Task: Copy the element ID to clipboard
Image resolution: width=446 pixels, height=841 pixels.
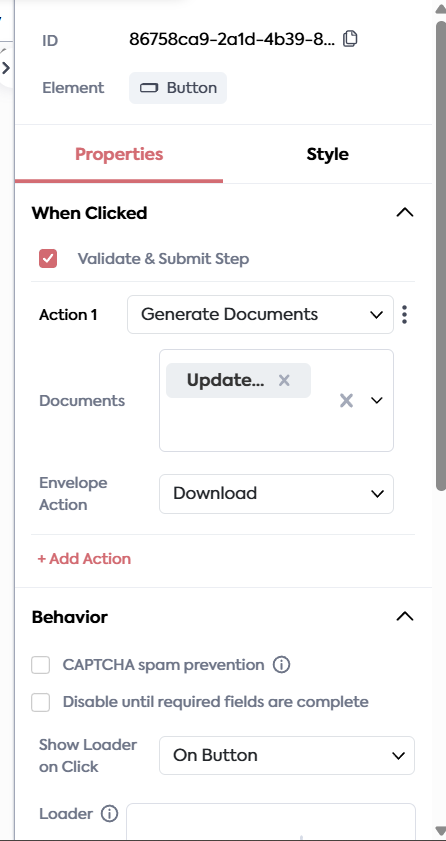Action: (x=350, y=39)
